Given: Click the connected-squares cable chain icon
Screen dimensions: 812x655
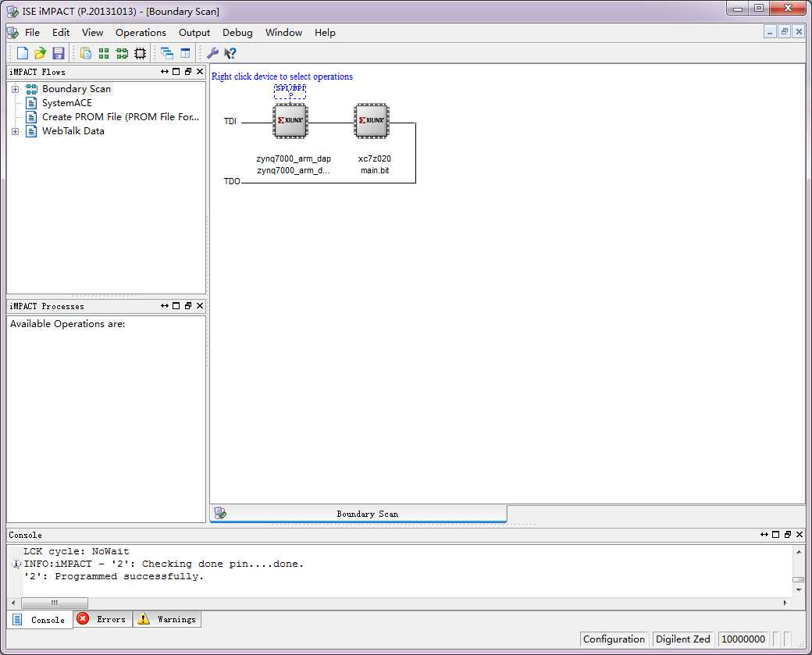Looking at the screenshot, I should [x=123, y=53].
